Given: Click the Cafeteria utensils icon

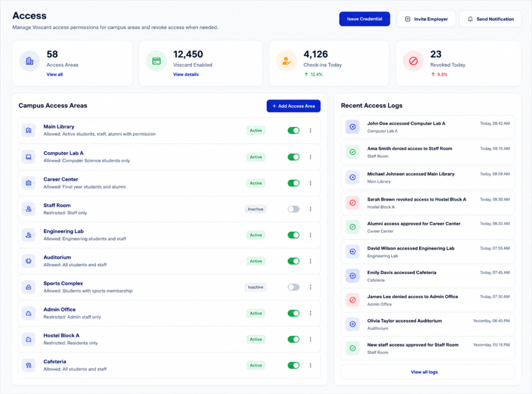Looking at the screenshot, I should [29, 365].
